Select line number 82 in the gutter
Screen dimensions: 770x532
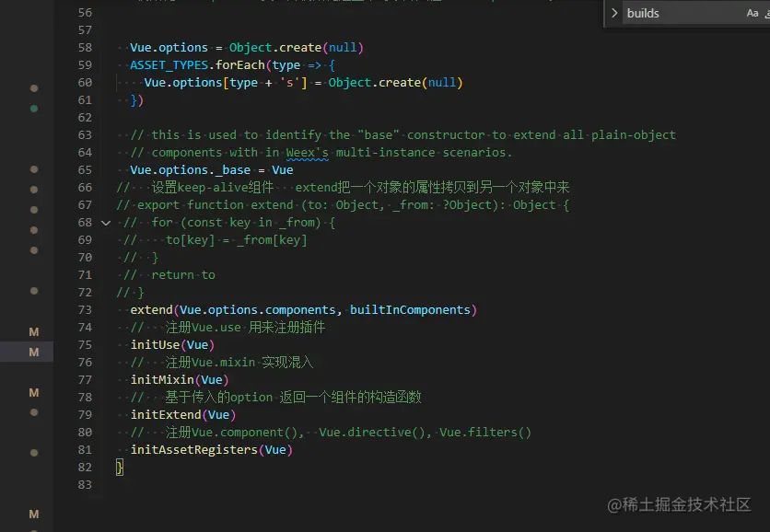[85, 468]
